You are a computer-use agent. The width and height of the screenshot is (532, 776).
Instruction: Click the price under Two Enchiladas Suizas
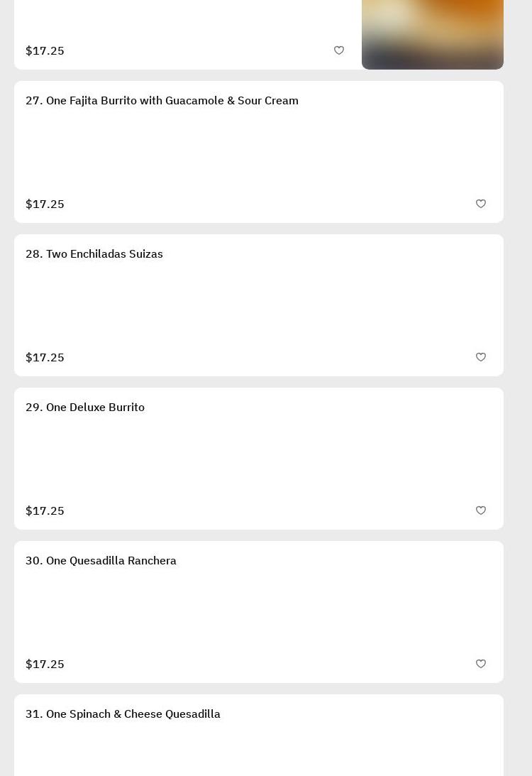(x=45, y=358)
